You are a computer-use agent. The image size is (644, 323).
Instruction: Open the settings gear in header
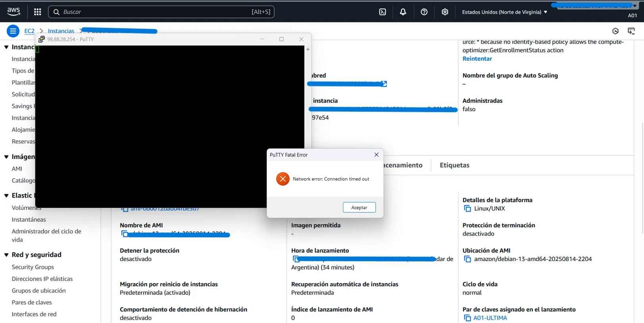(x=445, y=12)
